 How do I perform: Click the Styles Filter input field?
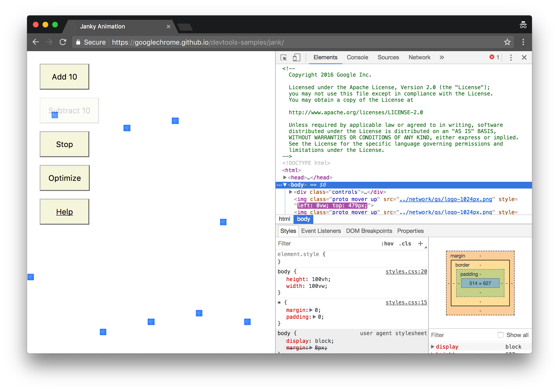pos(328,244)
